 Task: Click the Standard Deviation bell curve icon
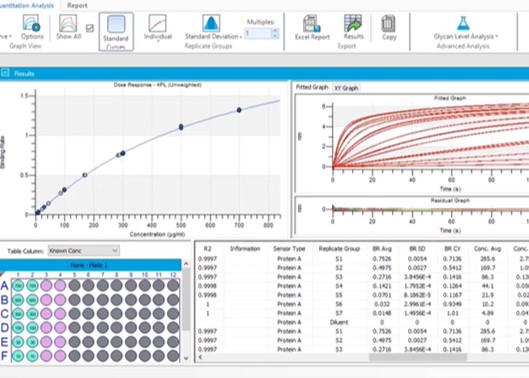click(211, 23)
